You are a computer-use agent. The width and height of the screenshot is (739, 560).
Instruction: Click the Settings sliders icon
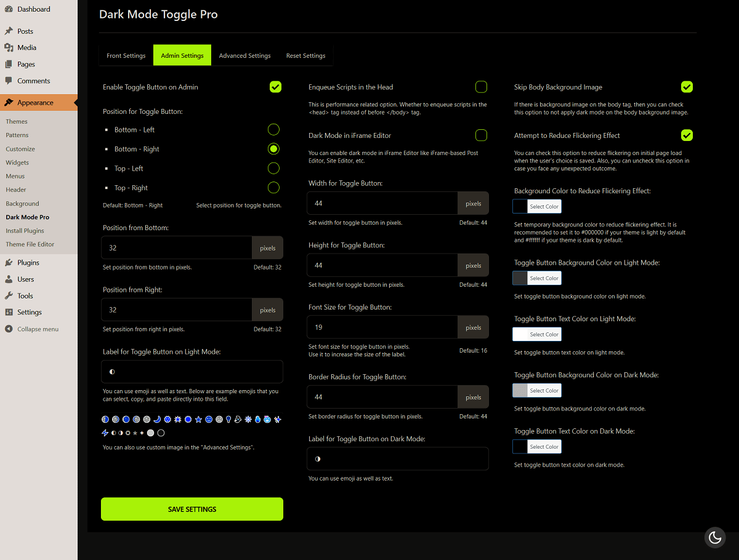pyautogui.click(x=9, y=312)
